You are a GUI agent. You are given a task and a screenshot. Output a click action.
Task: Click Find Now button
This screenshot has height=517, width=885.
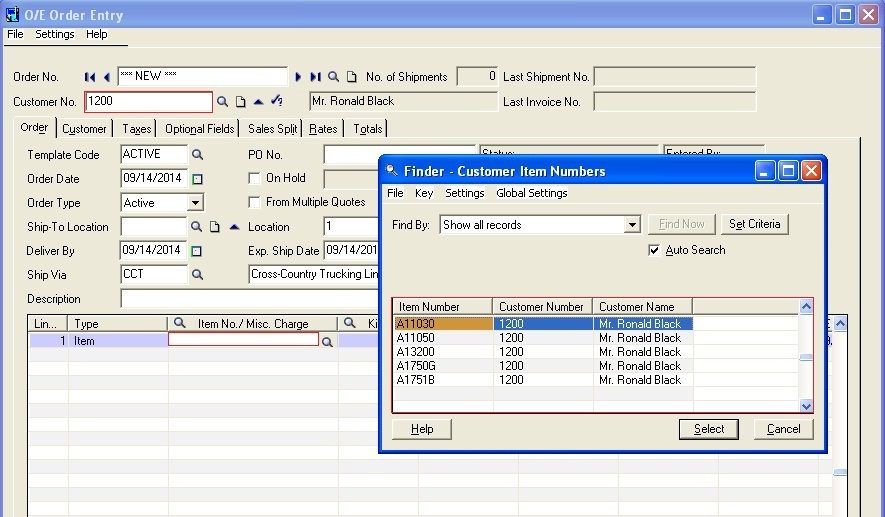coord(682,224)
